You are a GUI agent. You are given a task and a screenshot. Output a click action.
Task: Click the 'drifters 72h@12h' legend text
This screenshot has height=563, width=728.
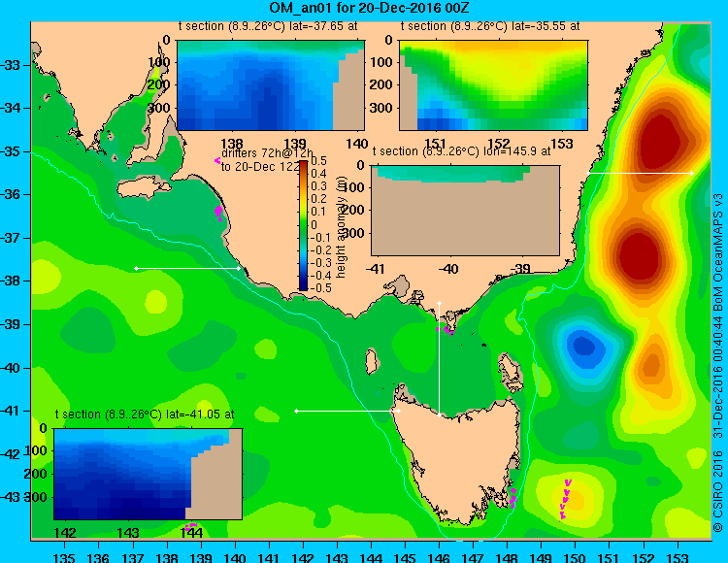(268, 153)
